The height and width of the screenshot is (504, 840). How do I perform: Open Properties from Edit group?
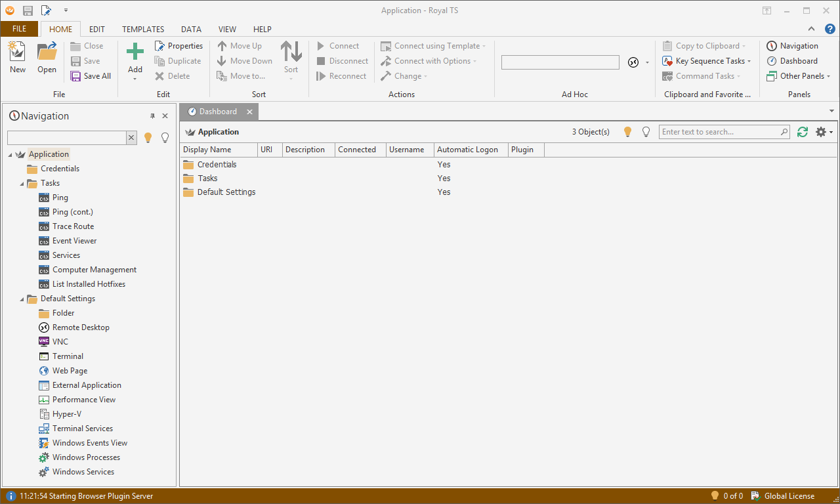178,46
